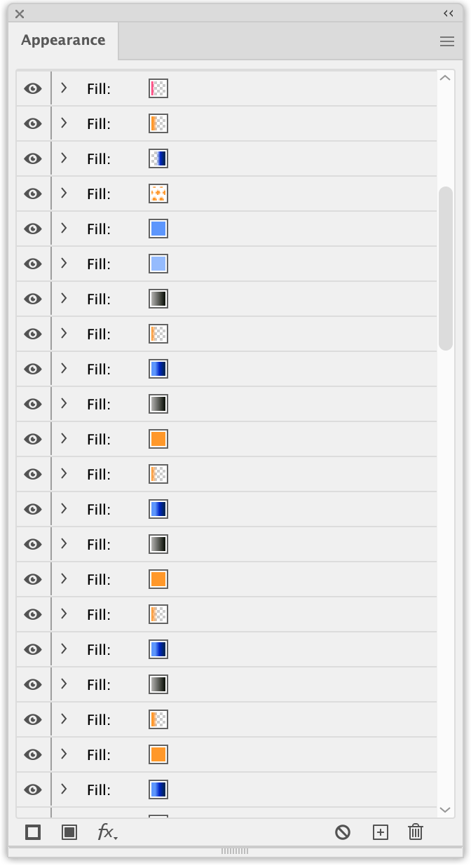
Task: Expand the first orange striped Fill row
Action: click(64, 123)
